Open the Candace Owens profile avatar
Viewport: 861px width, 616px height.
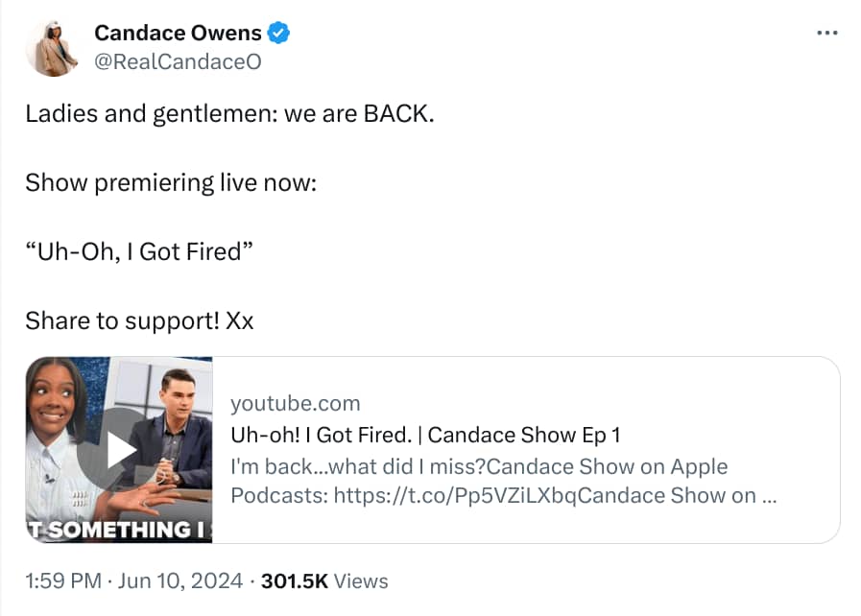tap(52, 48)
